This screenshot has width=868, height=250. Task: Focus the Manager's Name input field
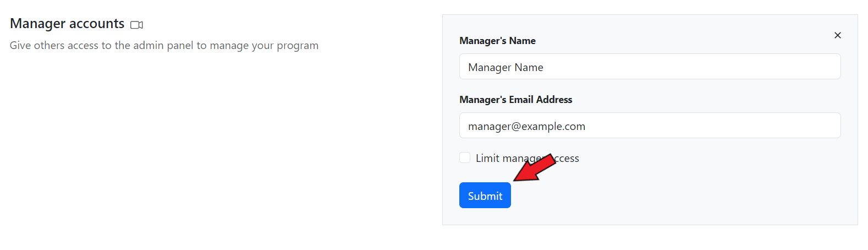tap(650, 67)
